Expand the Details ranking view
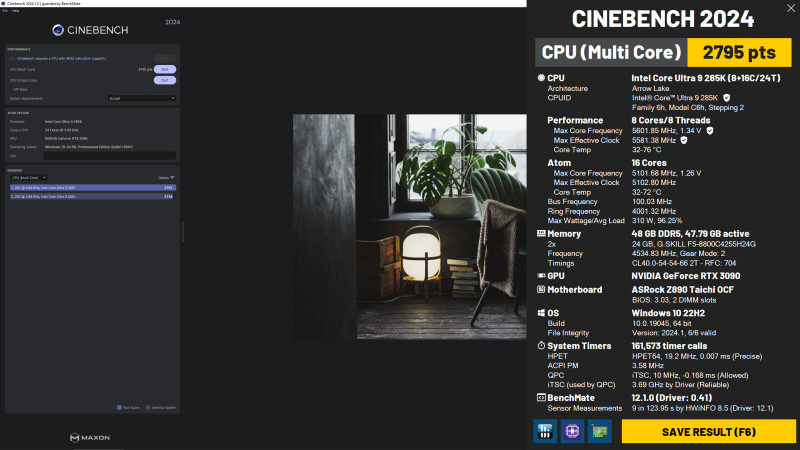 click(x=166, y=178)
